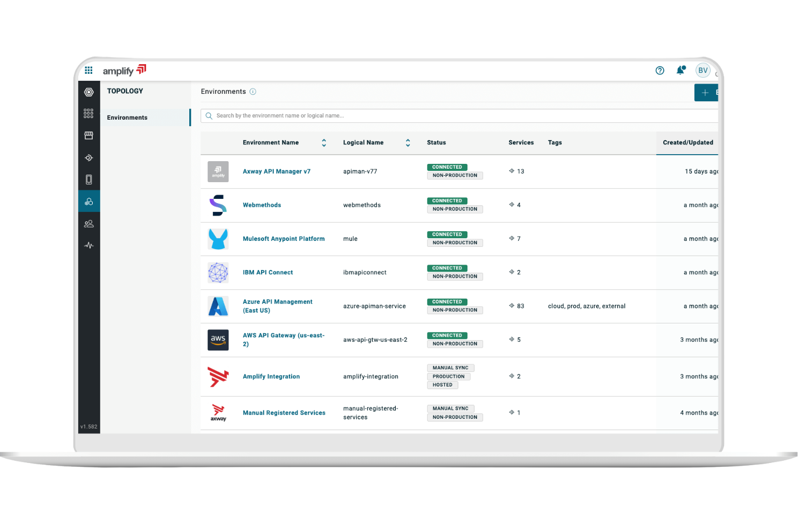The width and height of the screenshot is (798, 532).
Task: Click the search magnifier icon
Action: point(209,116)
